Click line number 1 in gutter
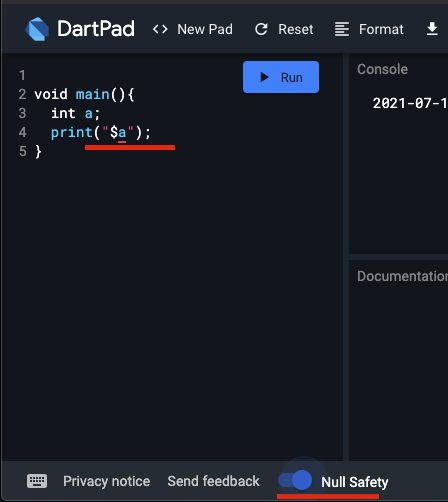Image resolution: width=448 pixels, height=502 pixels. [22, 75]
